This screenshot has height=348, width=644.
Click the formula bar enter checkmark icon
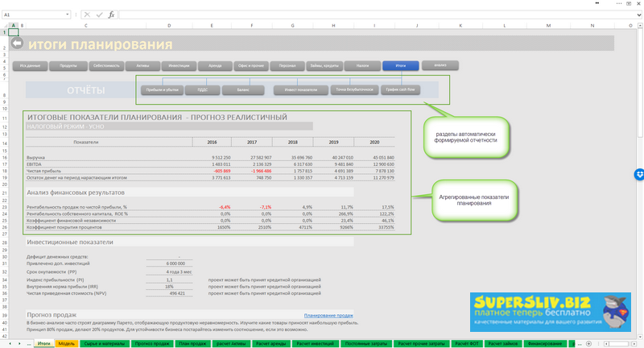pos(99,14)
